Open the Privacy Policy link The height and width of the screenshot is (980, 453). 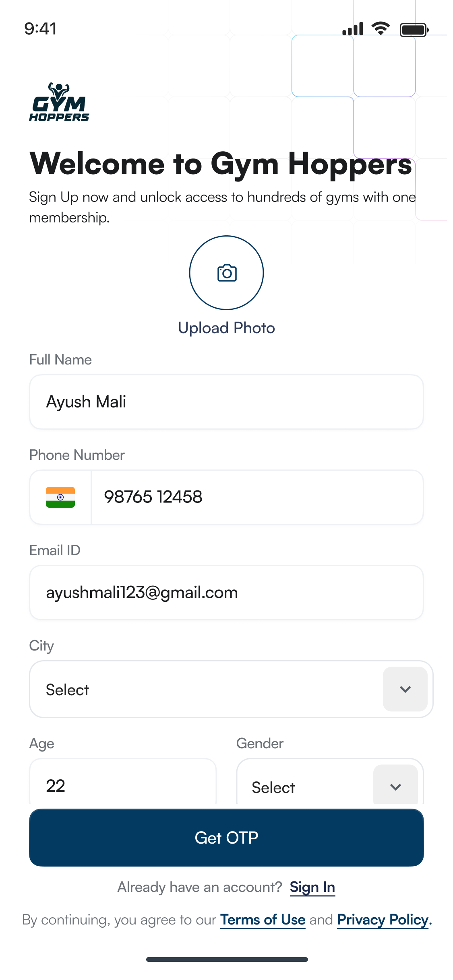point(383,920)
